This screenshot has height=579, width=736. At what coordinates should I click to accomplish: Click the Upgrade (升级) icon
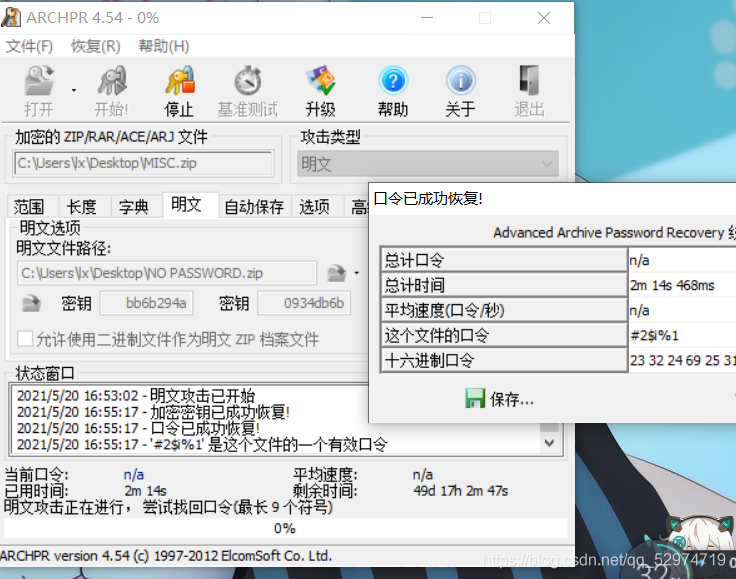321,81
